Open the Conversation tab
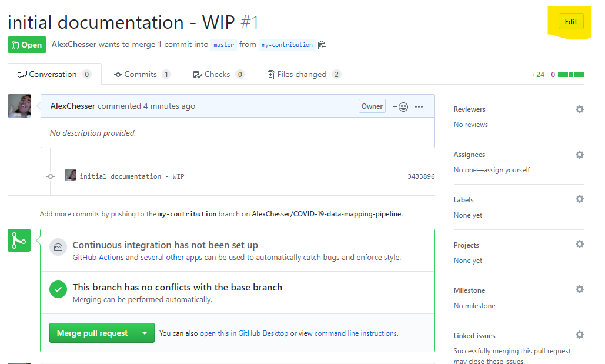 pos(55,74)
